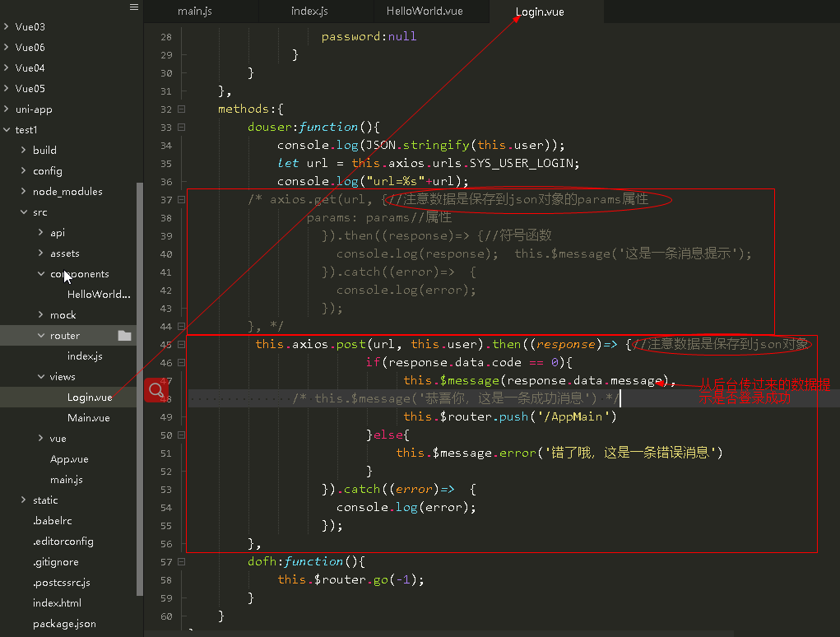The image size is (840, 637).
Task: Fold the comment block at line 37
Action: pyautogui.click(x=181, y=199)
